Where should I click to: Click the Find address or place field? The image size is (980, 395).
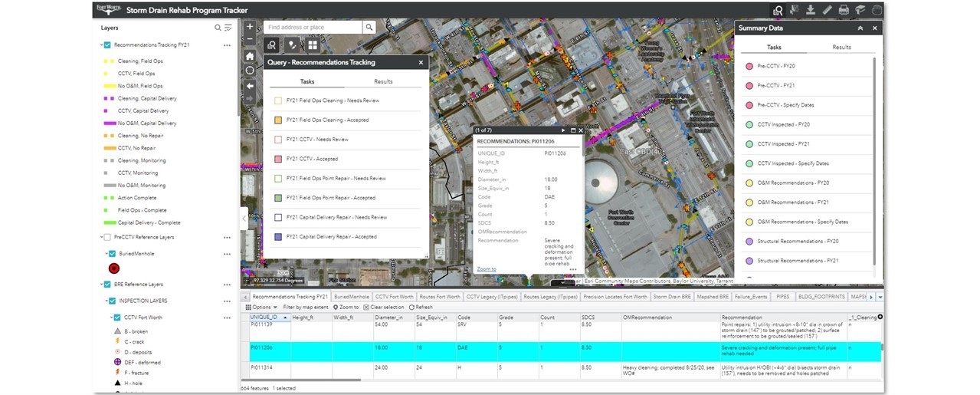point(313,28)
